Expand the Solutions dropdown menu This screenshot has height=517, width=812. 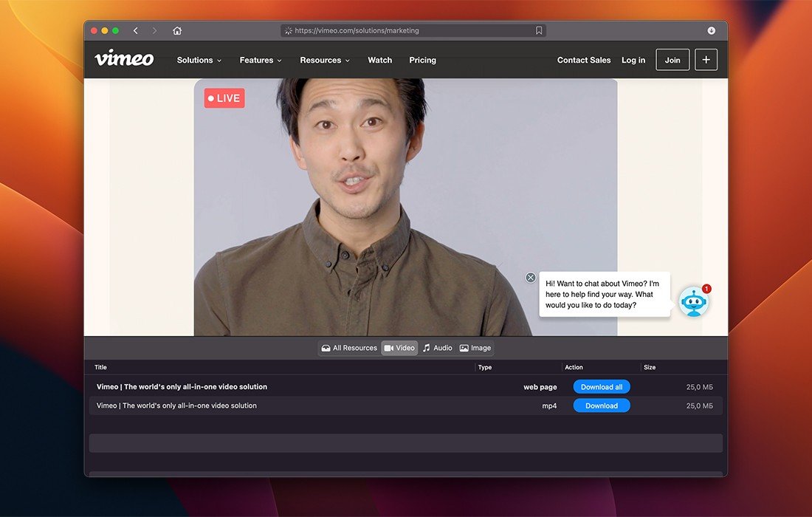[199, 61]
